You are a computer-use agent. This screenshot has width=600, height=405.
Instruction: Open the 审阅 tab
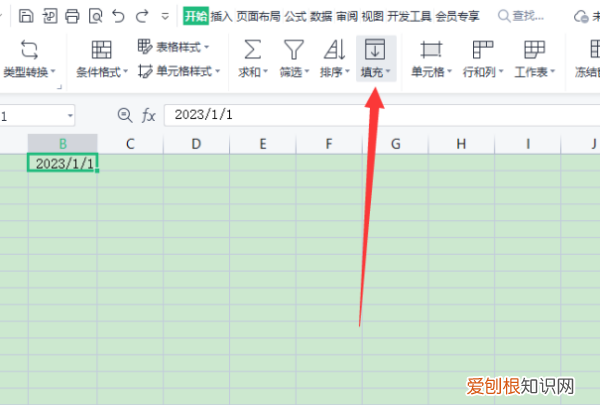(x=347, y=16)
